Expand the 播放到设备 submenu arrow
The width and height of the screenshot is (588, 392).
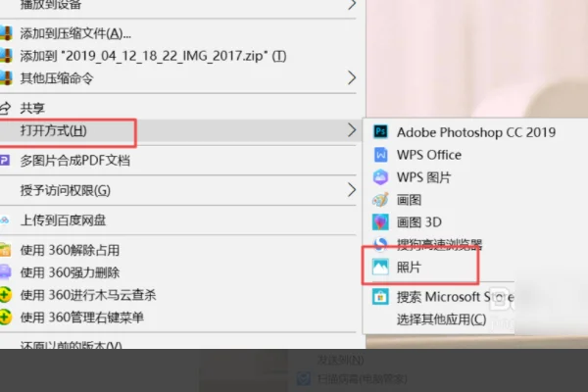point(352,5)
